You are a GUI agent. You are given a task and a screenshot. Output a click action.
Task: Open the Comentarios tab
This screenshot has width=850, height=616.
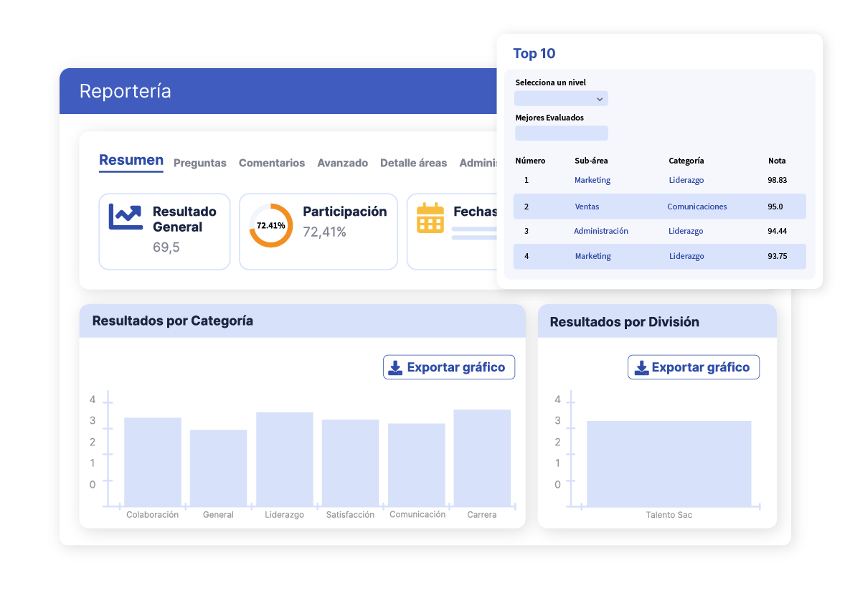272,163
